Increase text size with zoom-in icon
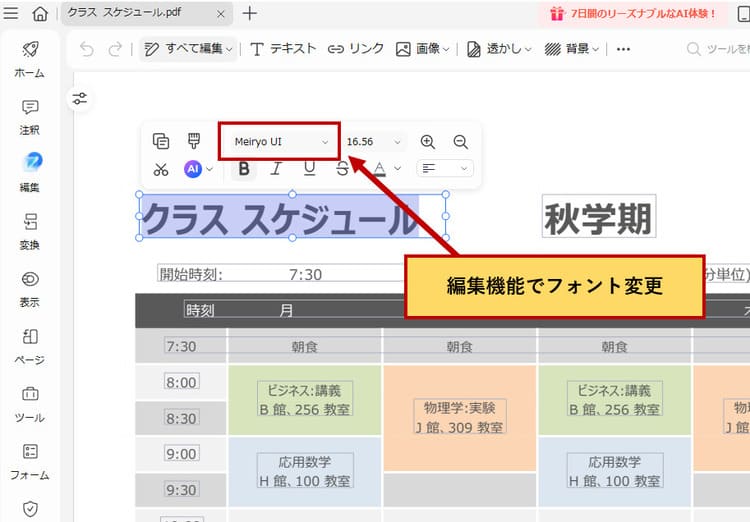Screen dimensions: 750x522 (428, 142)
